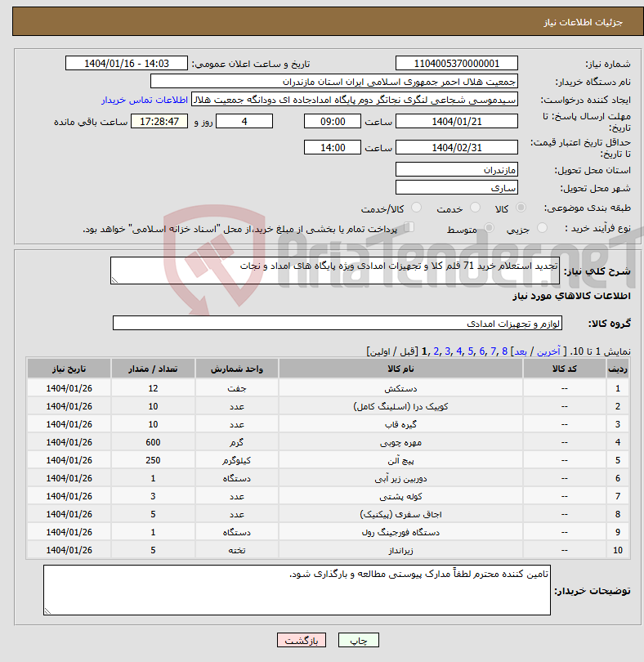Click the جزئیات اطلاعات نیاز page header
Image resolution: width=644 pixels, height=662 pixels.
[583, 22]
